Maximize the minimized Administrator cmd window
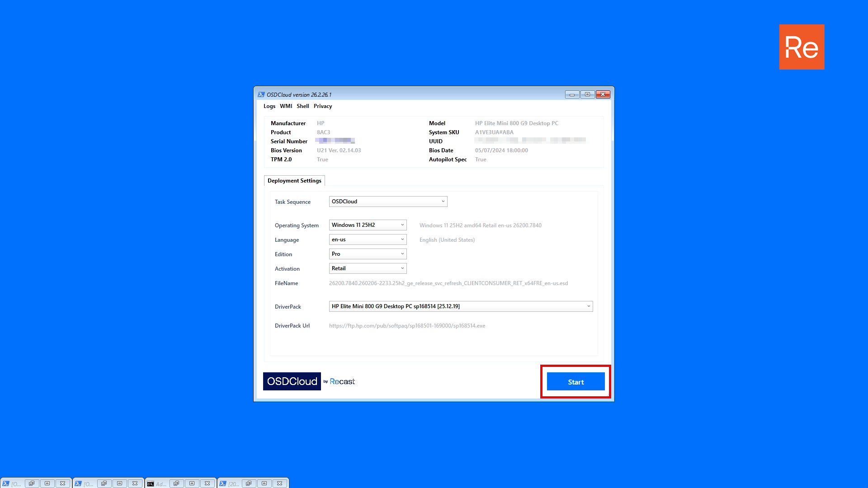This screenshot has width=868, height=488. [192, 483]
